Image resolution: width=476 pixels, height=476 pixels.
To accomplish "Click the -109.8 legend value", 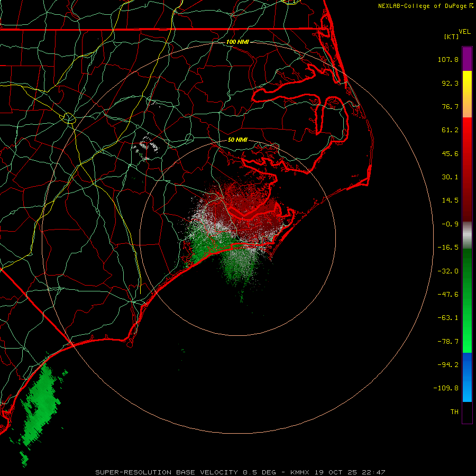I will (x=446, y=388).
